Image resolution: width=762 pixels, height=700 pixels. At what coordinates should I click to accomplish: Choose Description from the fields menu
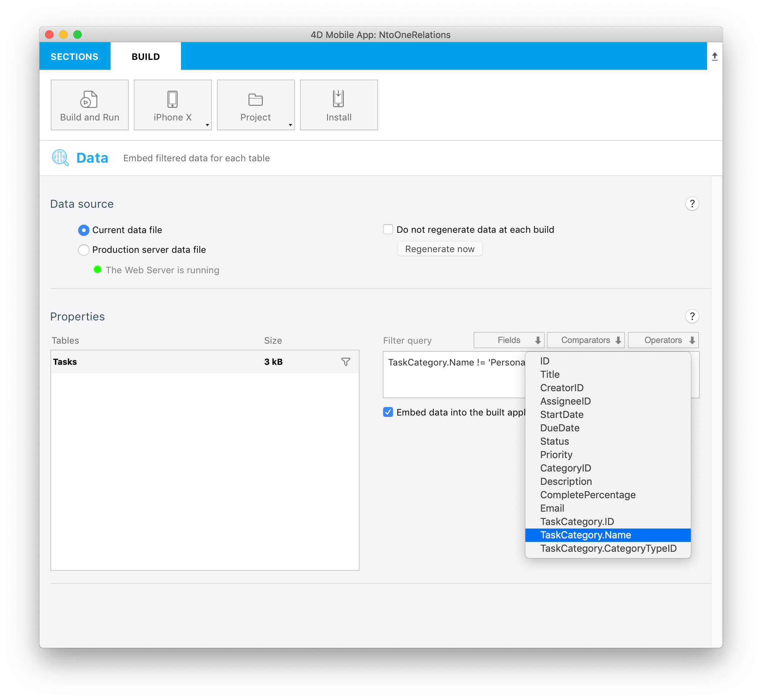point(608,481)
